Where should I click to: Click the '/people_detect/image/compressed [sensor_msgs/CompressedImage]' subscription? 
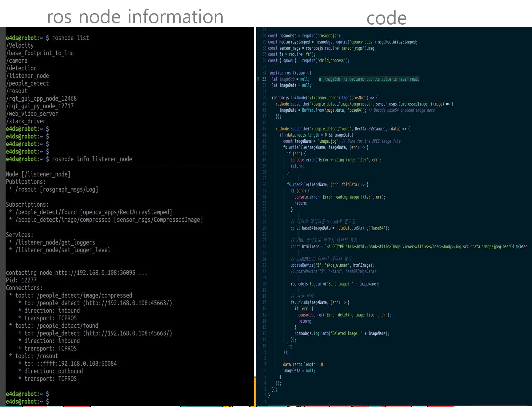click(x=109, y=220)
